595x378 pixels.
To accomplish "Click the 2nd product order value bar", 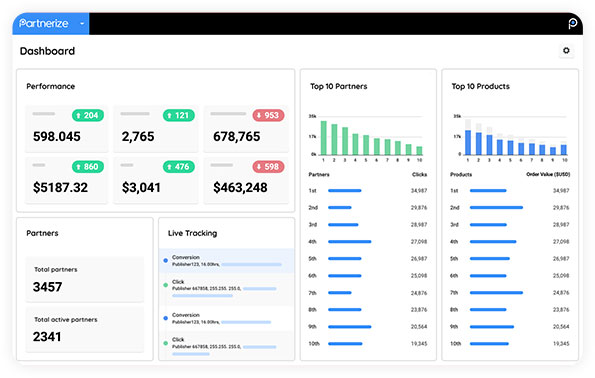I will 496,208.
